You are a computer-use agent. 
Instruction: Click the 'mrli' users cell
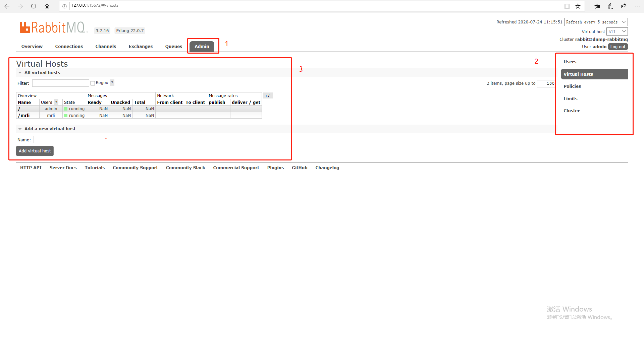51,116
